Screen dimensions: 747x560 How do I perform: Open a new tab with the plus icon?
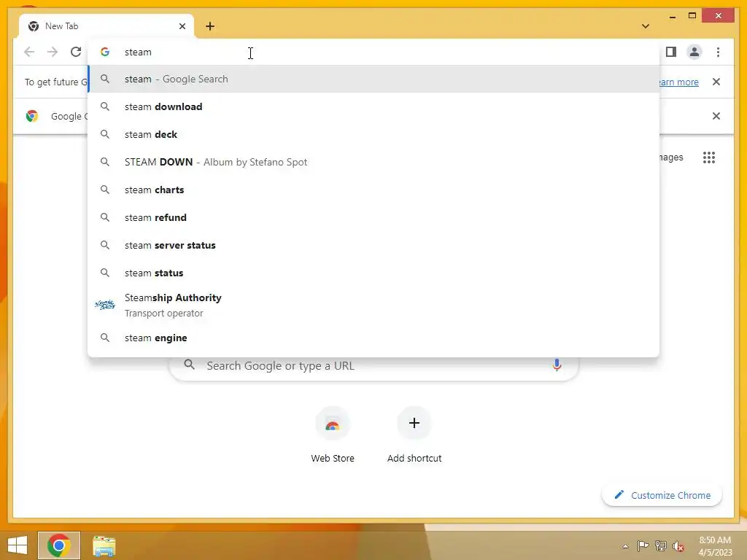(x=210, y=26)
